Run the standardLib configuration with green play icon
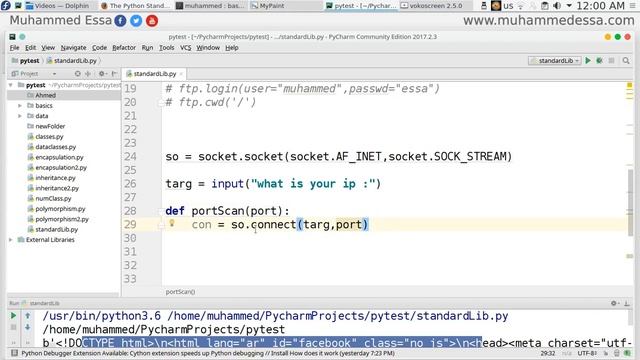This screenshot has height=360, width=640. tap(588, 60)
